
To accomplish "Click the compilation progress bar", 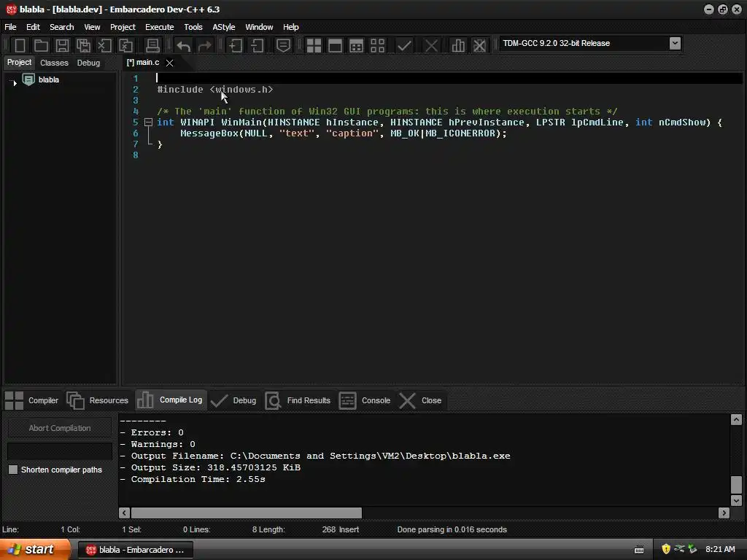I will [60, 451].
